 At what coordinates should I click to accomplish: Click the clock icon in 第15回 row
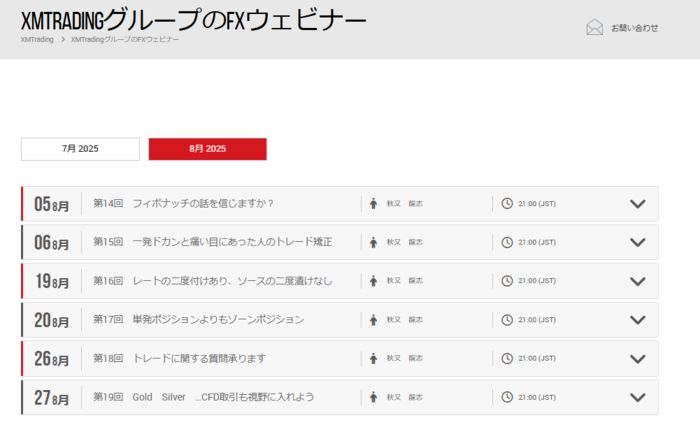[x=507, y=242]
